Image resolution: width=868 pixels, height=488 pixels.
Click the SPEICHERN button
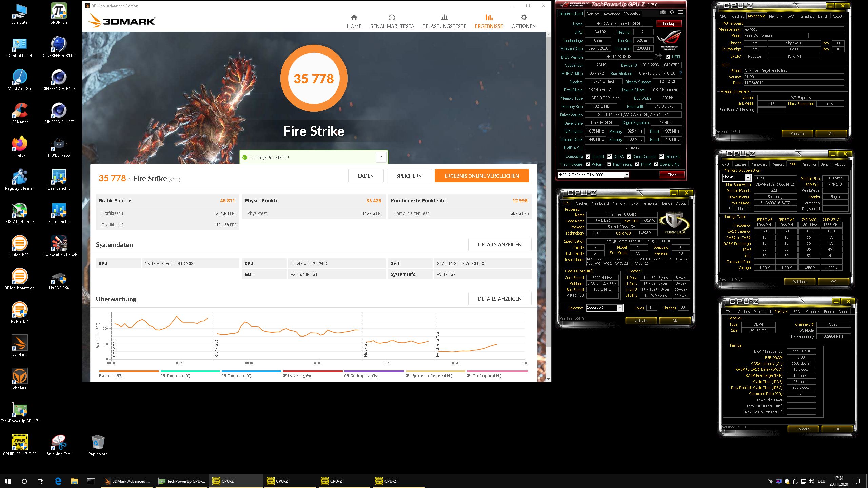coord(409,176)
